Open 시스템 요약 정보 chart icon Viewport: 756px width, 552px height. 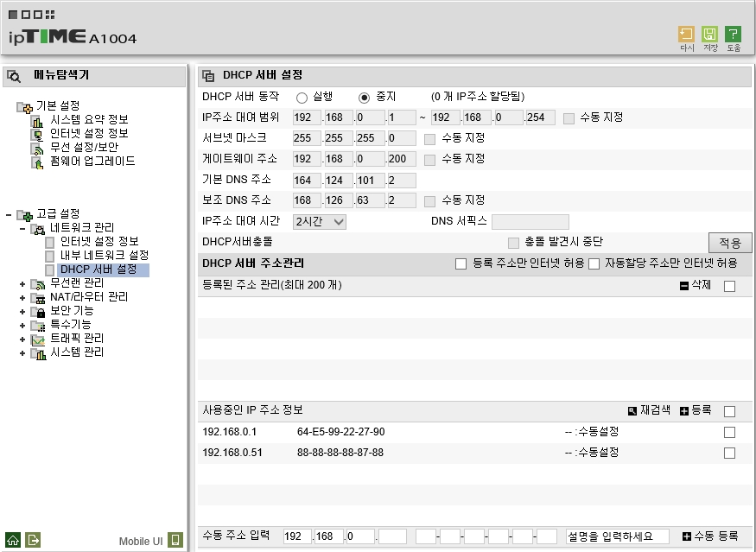pyautogui.click(x=37, y=121)
